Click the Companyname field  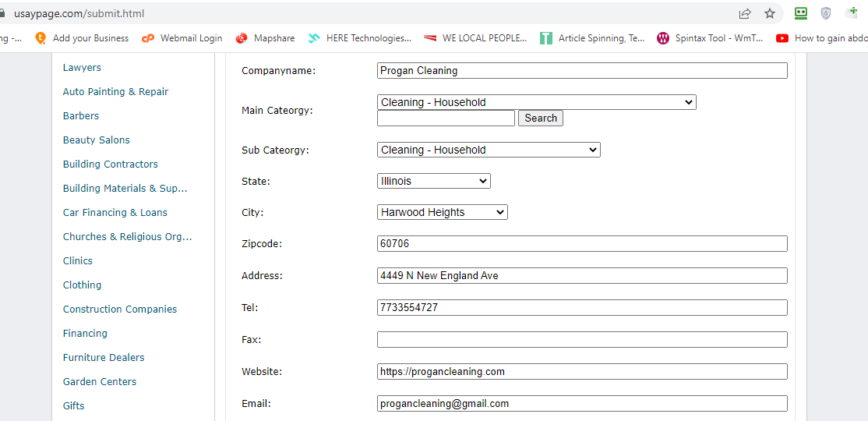(582, 70)
